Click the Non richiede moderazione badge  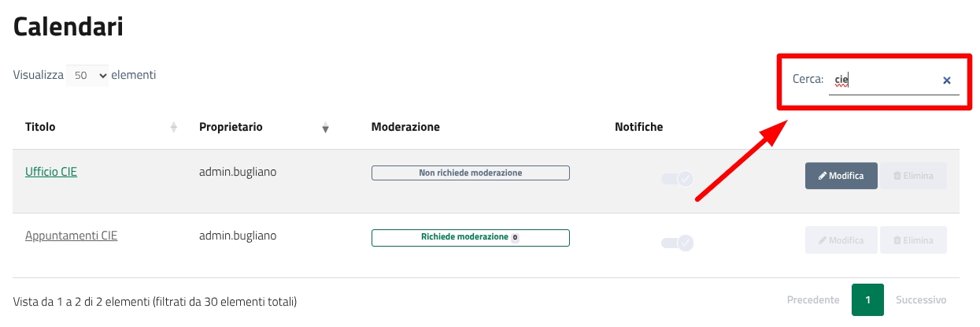pyautogui.click(x=470, y=173)
